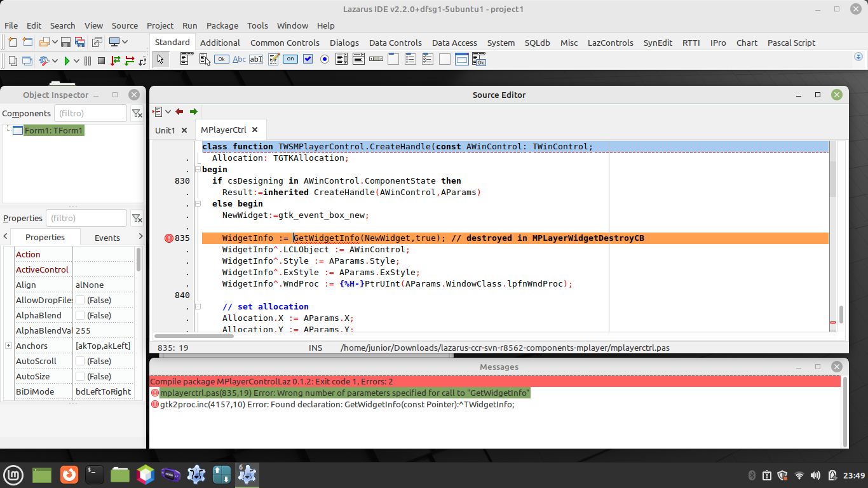
Task: Select the TRadioButton component in the palette
Action: pos(325,59)
